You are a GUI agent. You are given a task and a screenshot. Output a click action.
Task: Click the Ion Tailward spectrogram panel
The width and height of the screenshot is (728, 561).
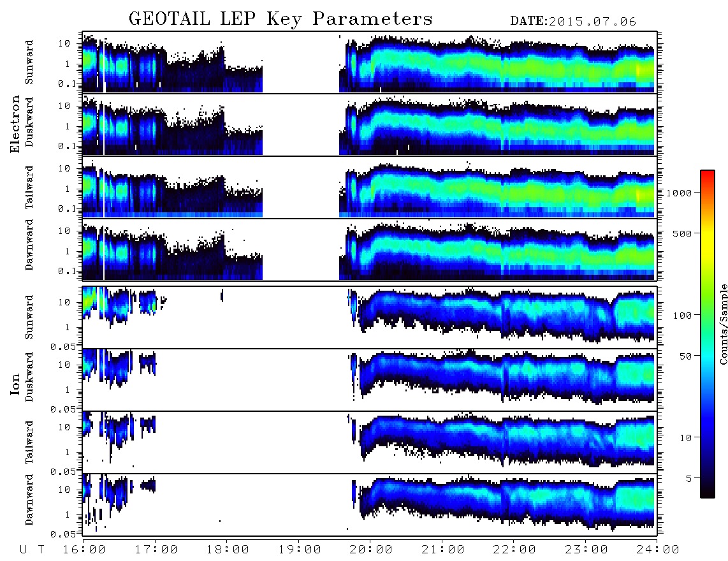coord(370,442)
